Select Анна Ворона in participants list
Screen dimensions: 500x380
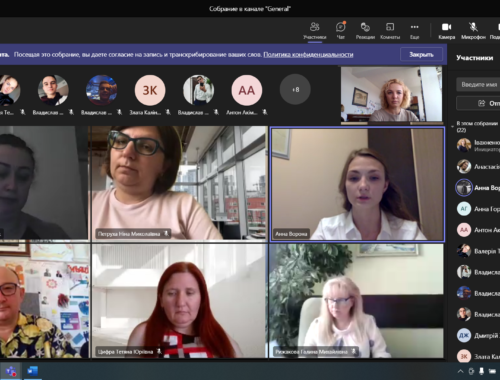pos(477,188)
